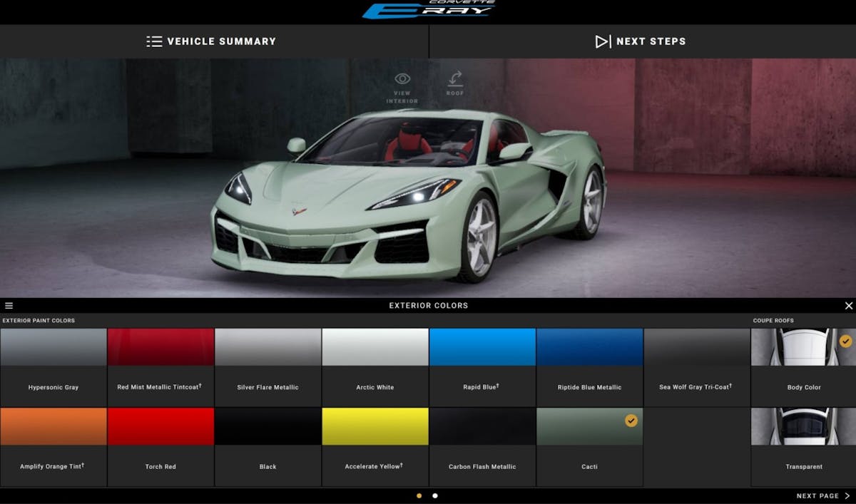Click the View Interior eye icon

click(x=402, y=79)
